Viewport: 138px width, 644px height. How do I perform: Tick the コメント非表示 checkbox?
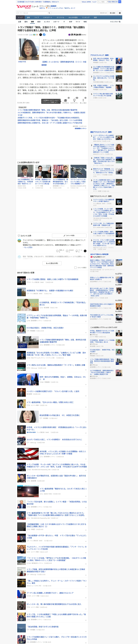click(x=75, y=267)
